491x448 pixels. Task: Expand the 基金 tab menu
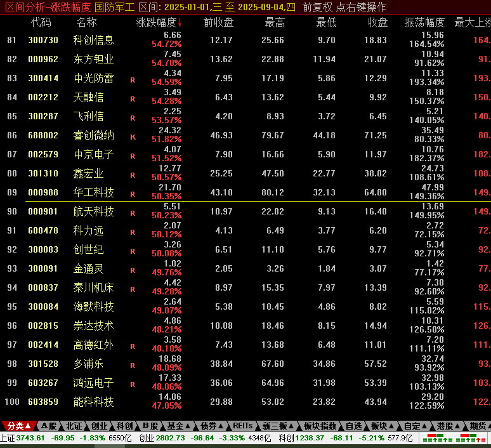coord(178,426)
